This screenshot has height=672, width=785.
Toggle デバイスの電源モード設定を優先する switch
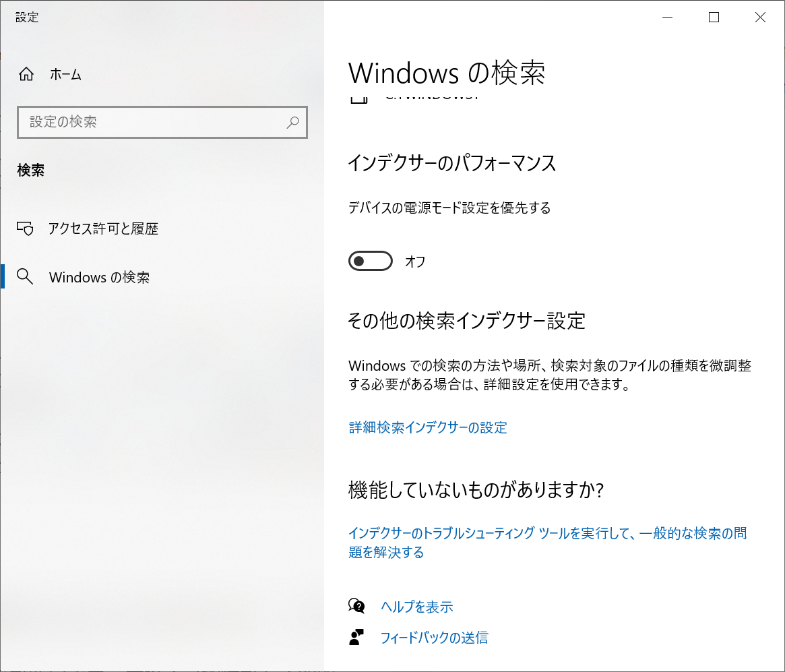(x=371, y=261)
